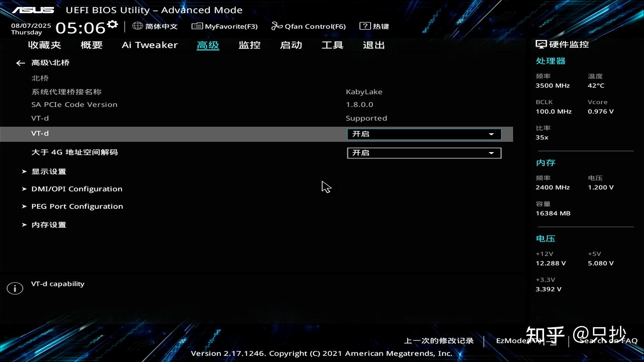Image resolution: width=644 pixels, height=362 pixels.
Task: Click the MyFavorite list icon
Action: [197, 26]
